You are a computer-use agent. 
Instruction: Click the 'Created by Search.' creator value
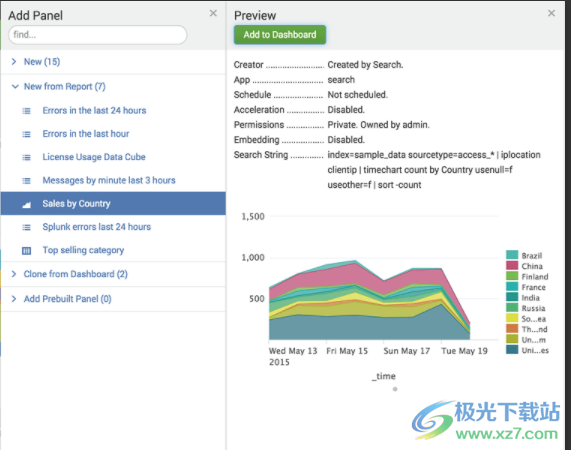[365, 64]
